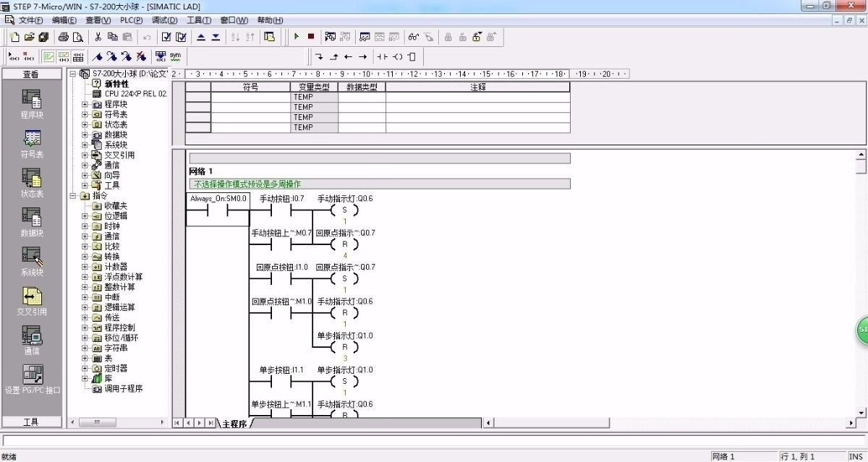Open 数据块 in navigation bar

[32, 222]
